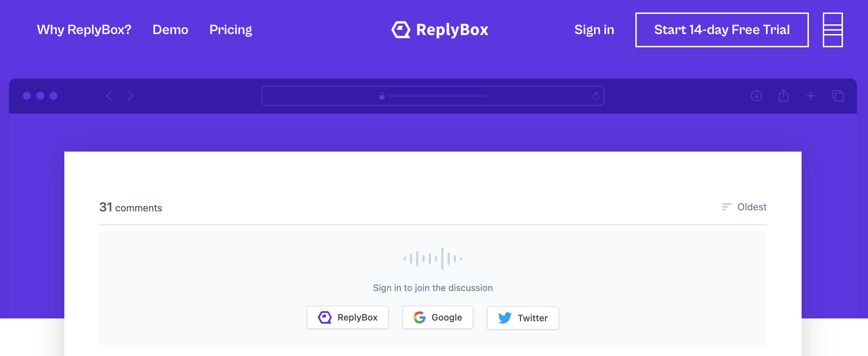
Task: Open the Oldest sort dropdown
Action: point(744,207)
